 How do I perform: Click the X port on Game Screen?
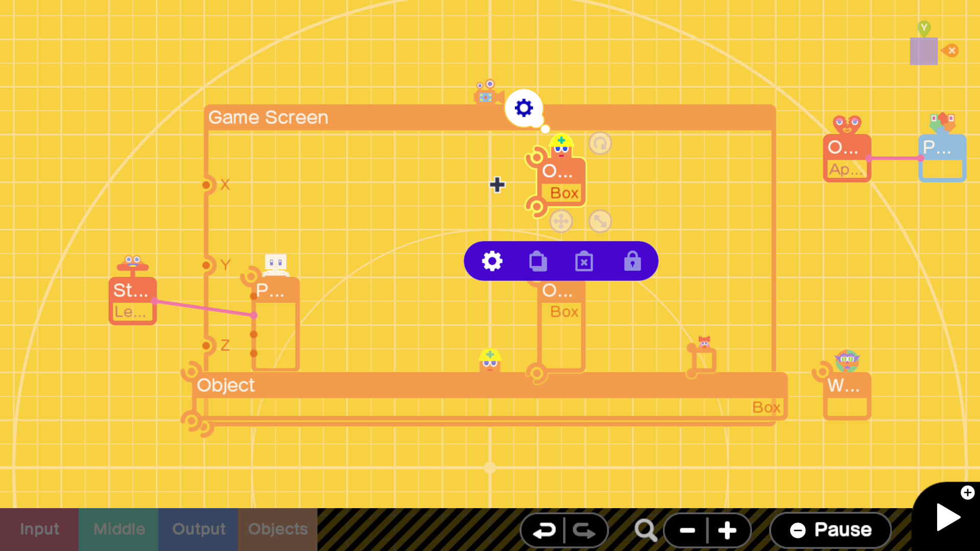point(207,185)
